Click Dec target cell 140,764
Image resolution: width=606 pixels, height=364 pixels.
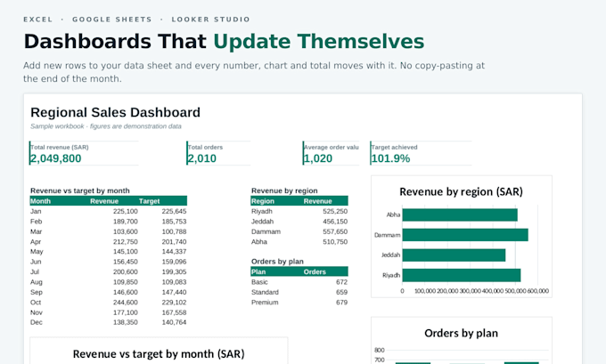tap(174, 322)
